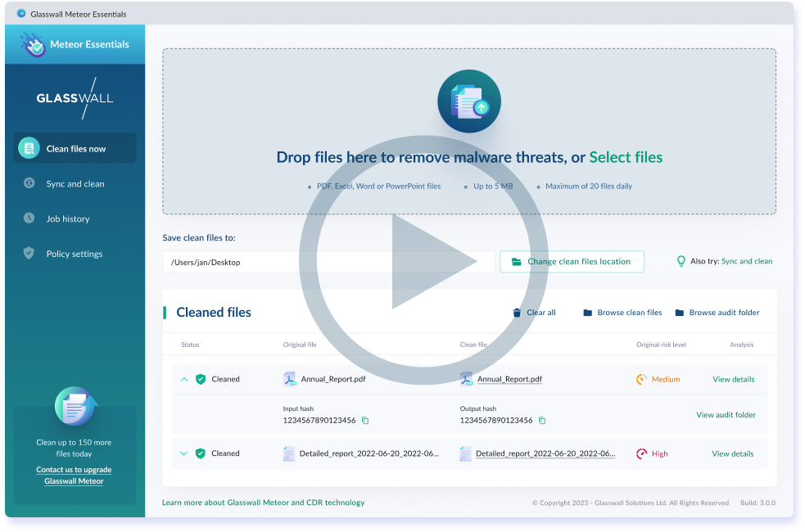
Task: Click the Analysis column header
Action: [x=742, y=345]
